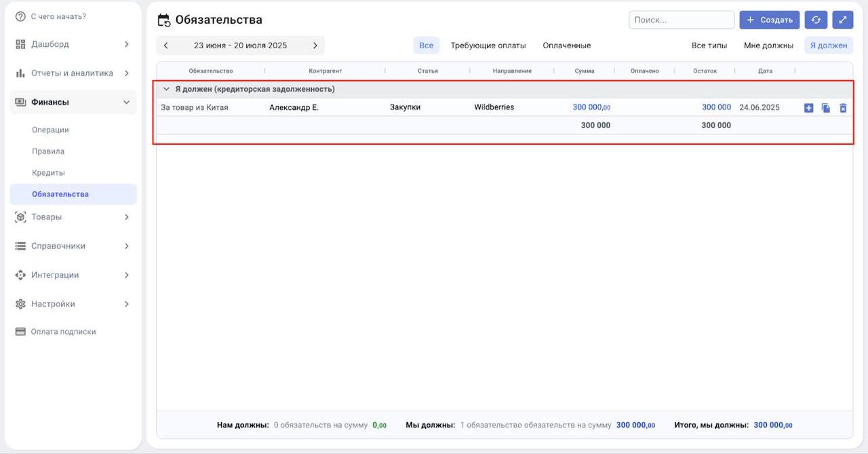
Task: Collapse the Финансы sidebar section
Action: point(126,102)
